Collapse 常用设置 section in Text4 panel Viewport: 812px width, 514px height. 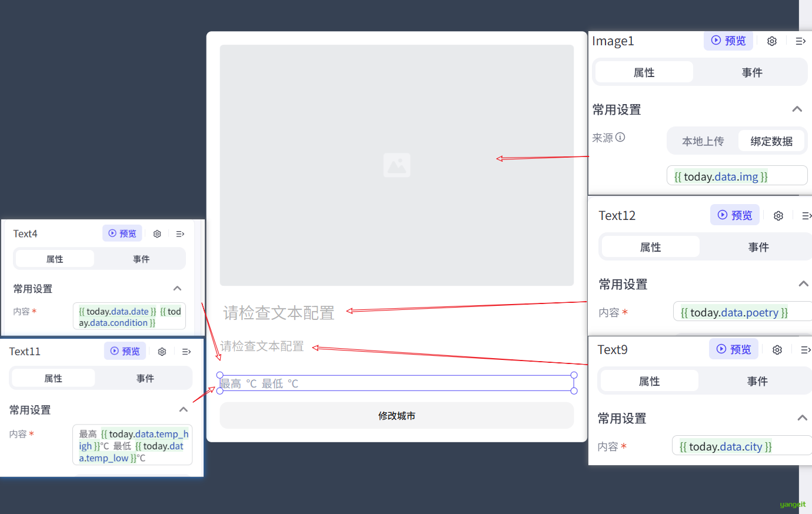pyautogui.click(x=177, y=289)
